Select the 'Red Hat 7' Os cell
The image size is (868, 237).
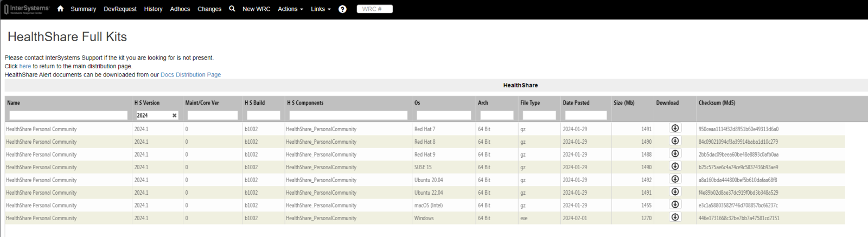(425, 129)
